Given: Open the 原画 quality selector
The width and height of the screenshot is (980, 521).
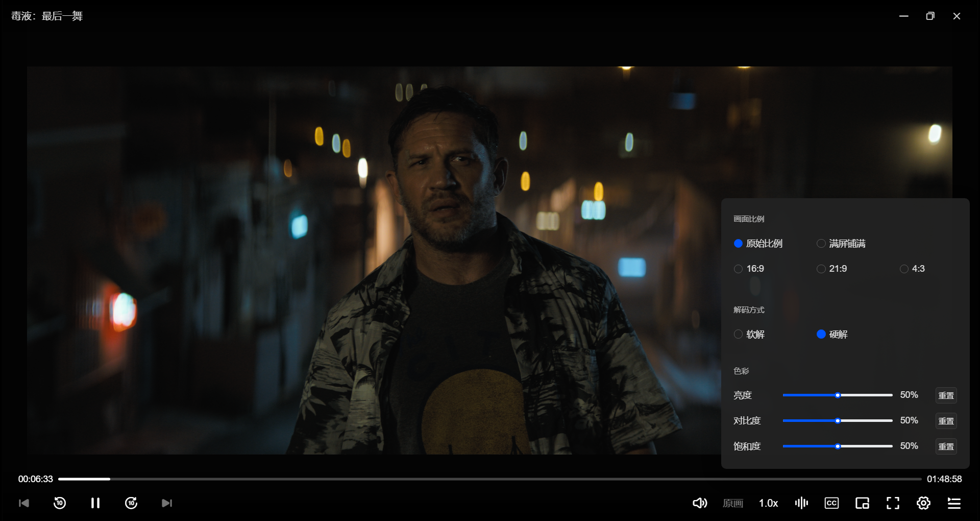Looking at the screenshot, I should tap(733, 503).
